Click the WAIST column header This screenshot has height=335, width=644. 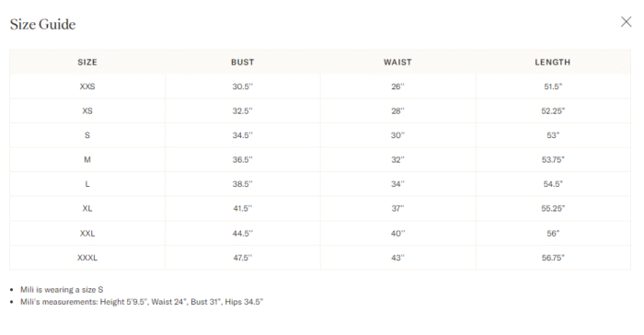(x=397, y=62)
